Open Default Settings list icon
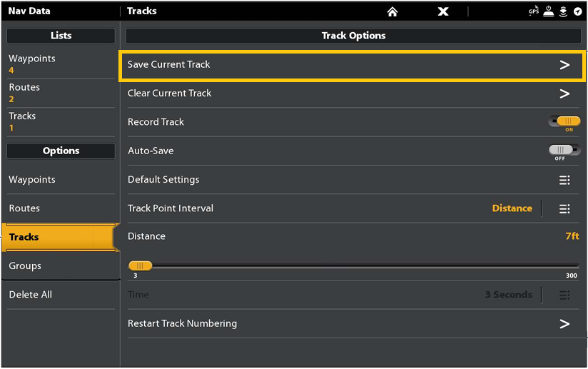 [x=564, y=180]
